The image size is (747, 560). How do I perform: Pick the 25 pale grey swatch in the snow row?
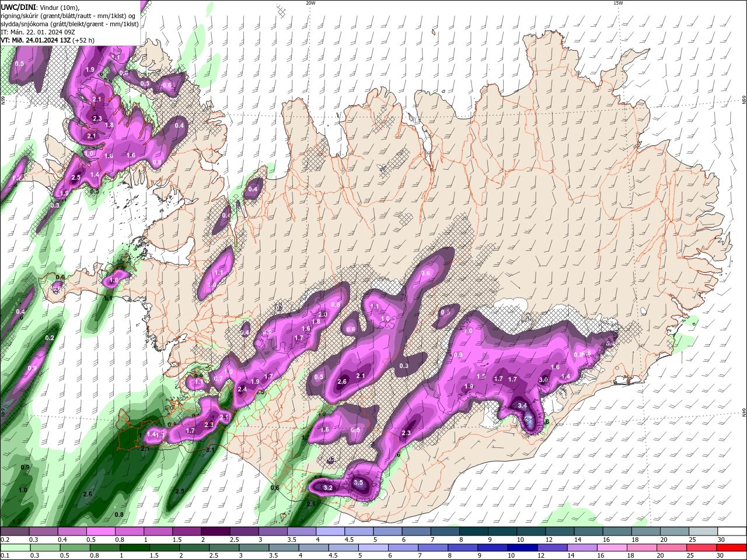click(703, 531)
